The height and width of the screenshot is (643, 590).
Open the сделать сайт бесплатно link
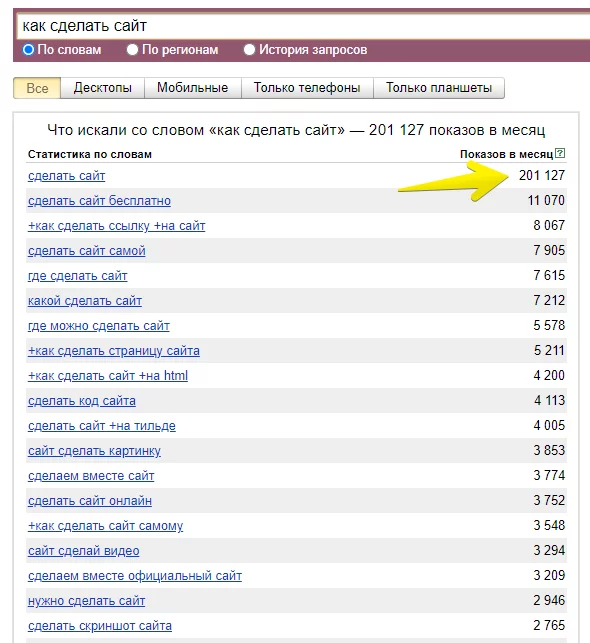(99, 201)
